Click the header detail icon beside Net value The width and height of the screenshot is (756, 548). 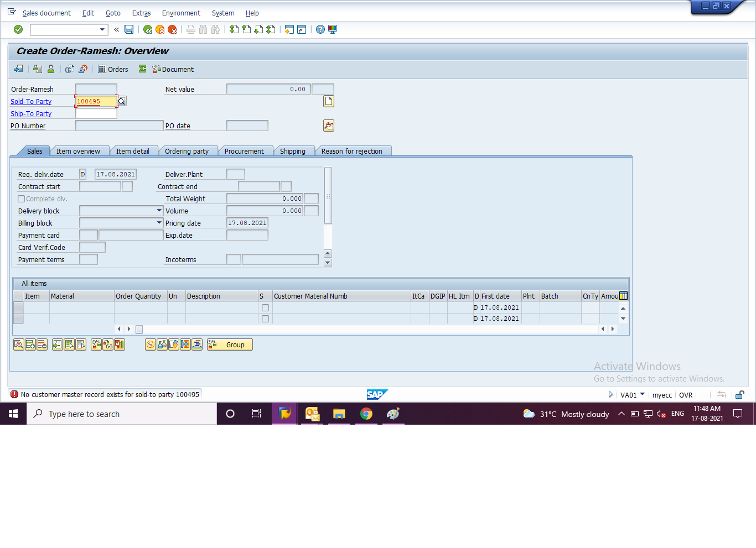(x=329, y=101)
